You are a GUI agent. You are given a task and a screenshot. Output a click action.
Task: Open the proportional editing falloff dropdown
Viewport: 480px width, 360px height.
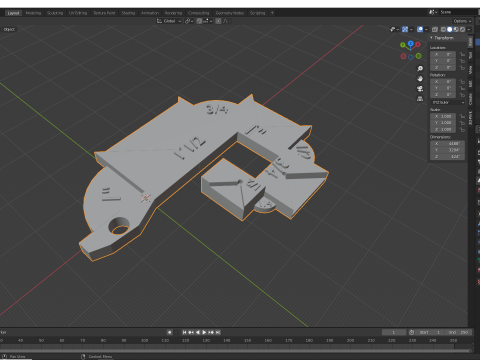227,21
